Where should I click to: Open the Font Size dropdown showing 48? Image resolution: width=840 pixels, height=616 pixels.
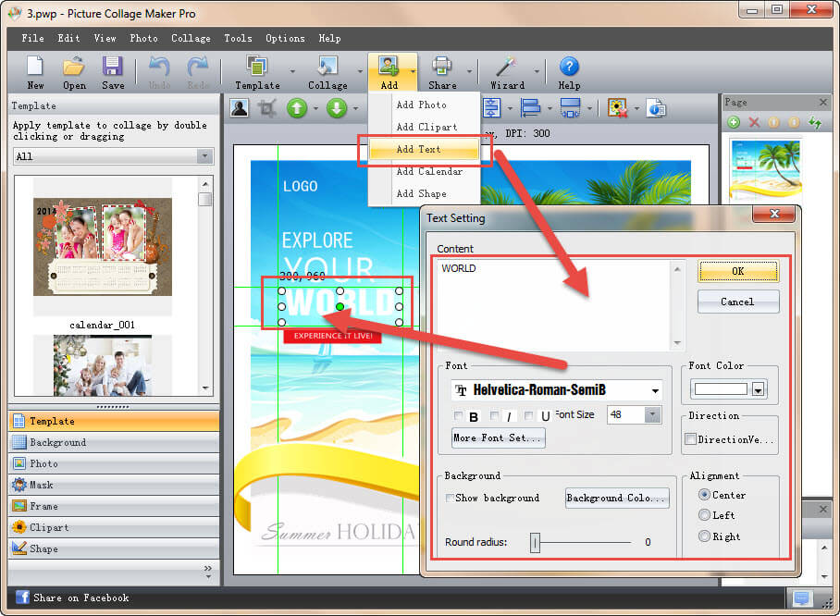coord(652,414)
